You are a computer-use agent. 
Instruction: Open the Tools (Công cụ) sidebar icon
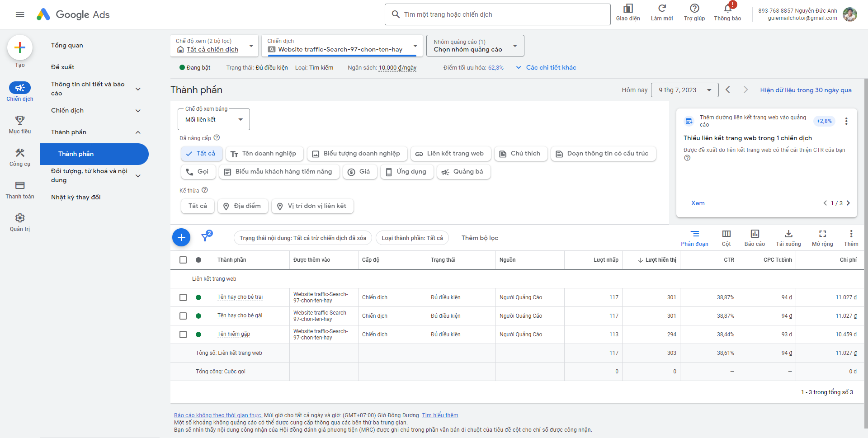tap(20, 153)
